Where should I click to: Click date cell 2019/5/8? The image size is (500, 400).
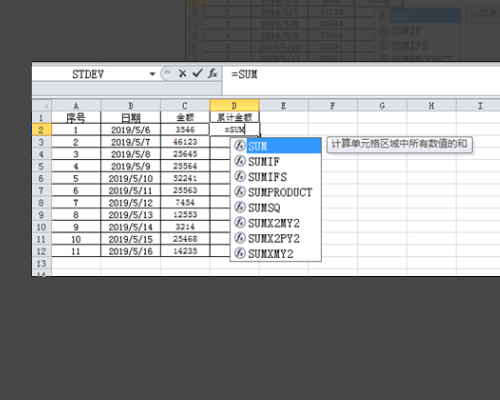click(131, 154)
